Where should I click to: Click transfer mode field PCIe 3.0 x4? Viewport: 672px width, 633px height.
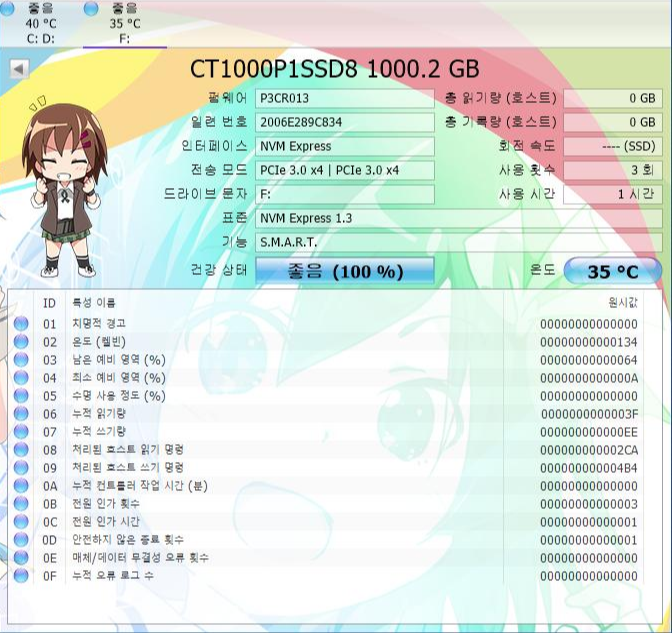tap(345, 170)
